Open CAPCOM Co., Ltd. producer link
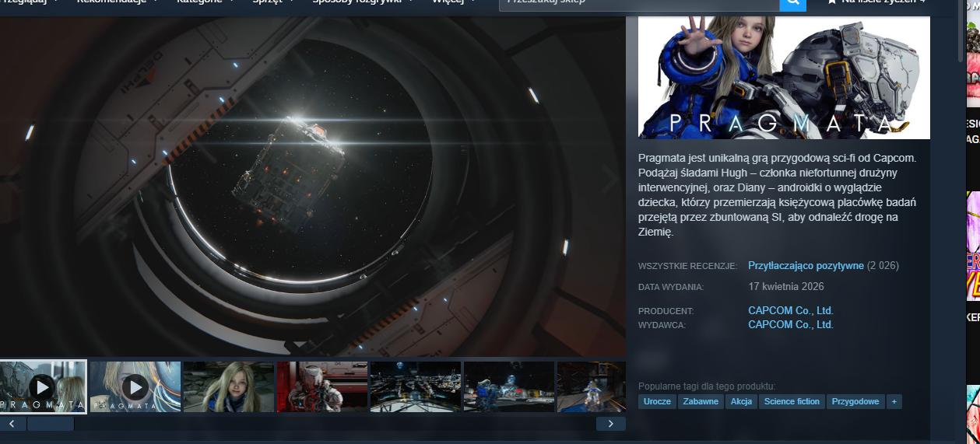The height and width of the screenshot is (444, 980). point(791,311)
